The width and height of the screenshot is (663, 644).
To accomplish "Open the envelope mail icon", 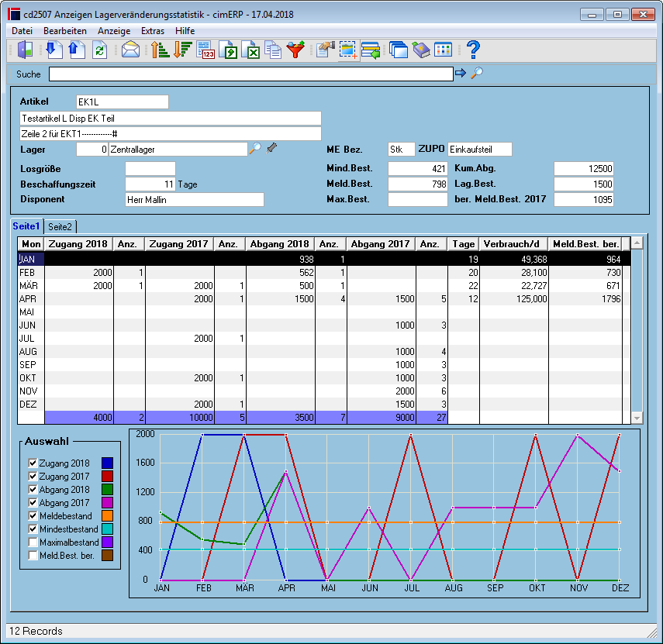I will (130, 50).
